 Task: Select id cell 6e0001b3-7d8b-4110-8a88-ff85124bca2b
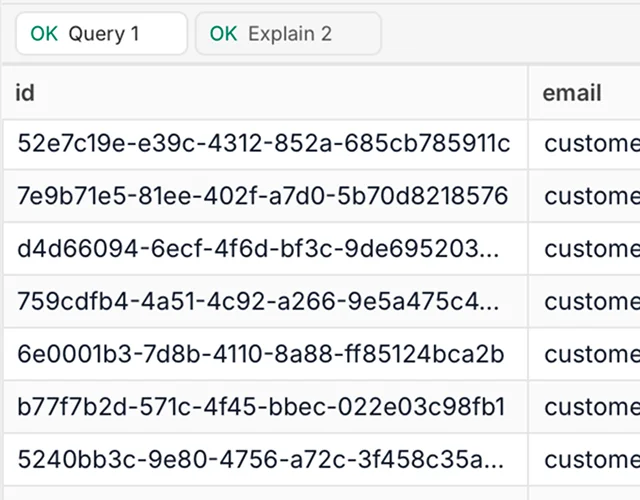[x=264, y=354]
